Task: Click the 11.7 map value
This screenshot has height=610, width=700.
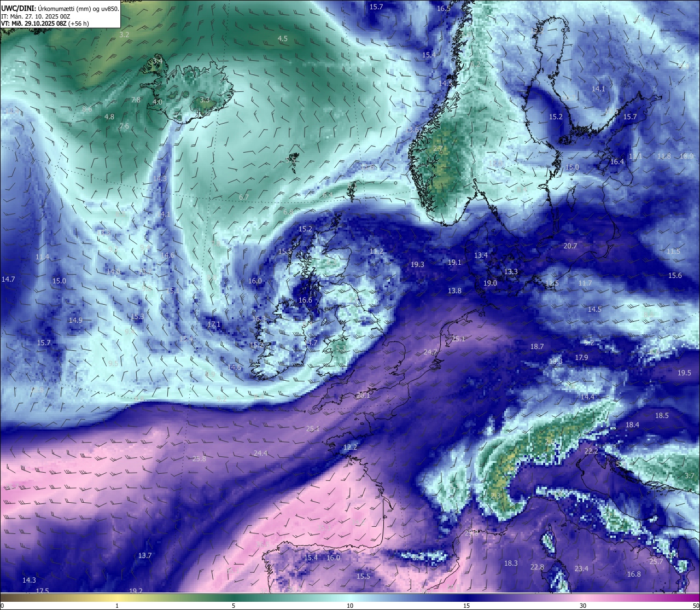Action: click(x=585, y=283)
